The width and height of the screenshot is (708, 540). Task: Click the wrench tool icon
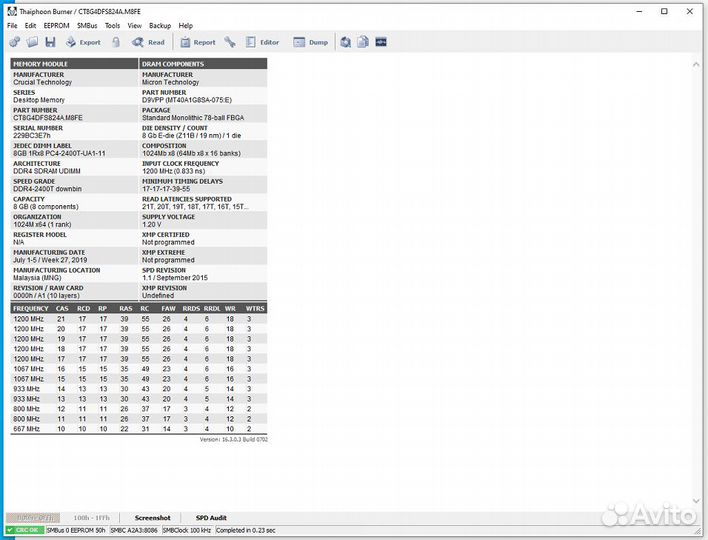coord(230,42)
